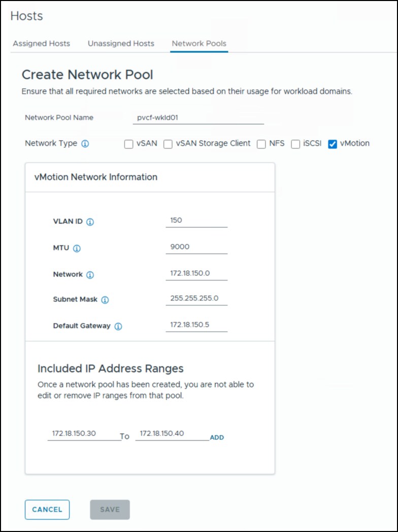This screenshot has height=532, width=398.
Task: Click ADD to include the IP range
Action: (217, 438)
